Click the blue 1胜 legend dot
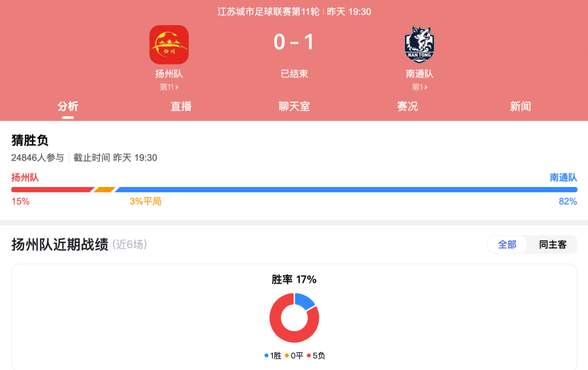The width and height of the screenshot is (588, 370). pyautogui.click(x=266, y=356)
